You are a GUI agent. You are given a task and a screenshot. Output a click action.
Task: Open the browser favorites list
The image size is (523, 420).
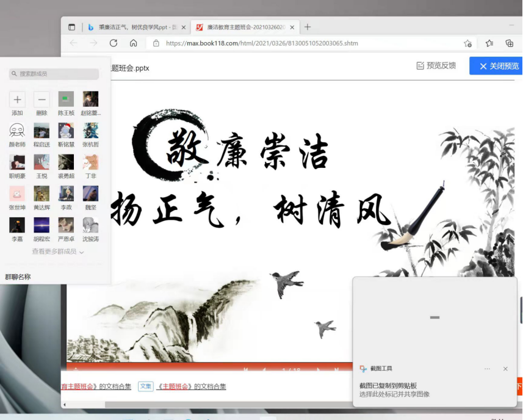point(489,43)
